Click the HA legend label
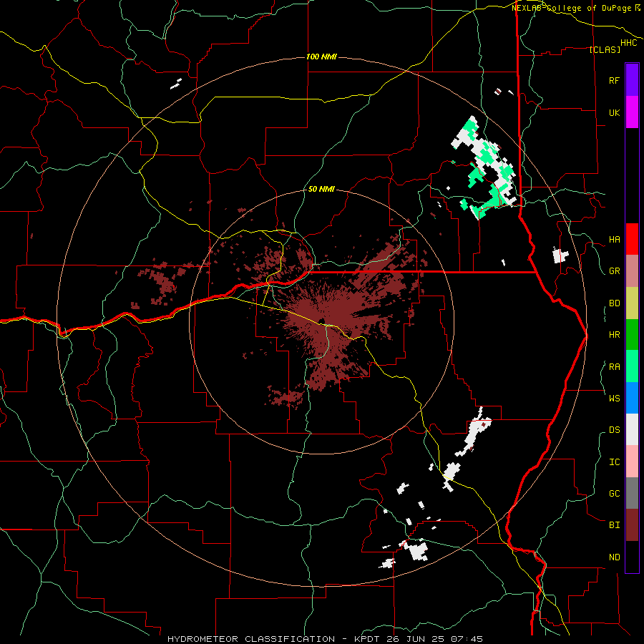The height and width of the screenshot is (644, 644). 614,239
